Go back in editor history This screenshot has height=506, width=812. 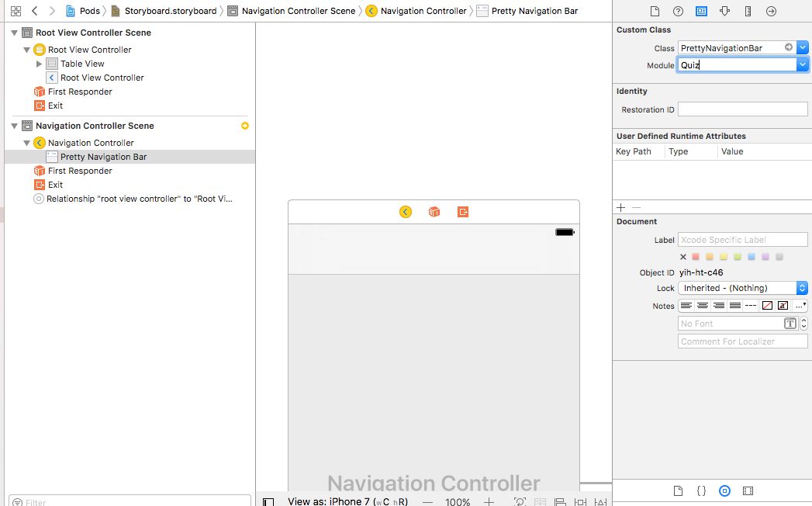pyautogui.click(x=35, y=11)
